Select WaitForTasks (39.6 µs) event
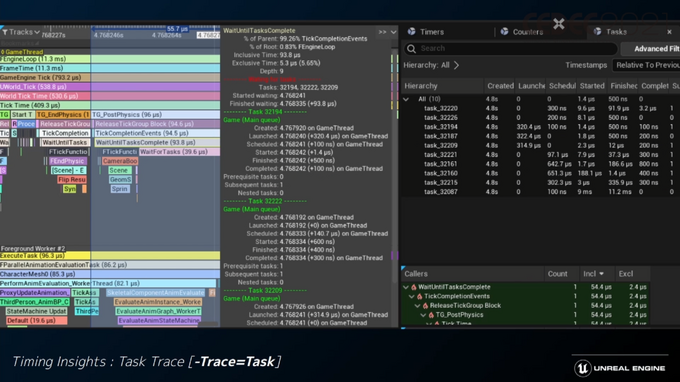The width and height of the screenshot is (680, 382). (179, 152)
